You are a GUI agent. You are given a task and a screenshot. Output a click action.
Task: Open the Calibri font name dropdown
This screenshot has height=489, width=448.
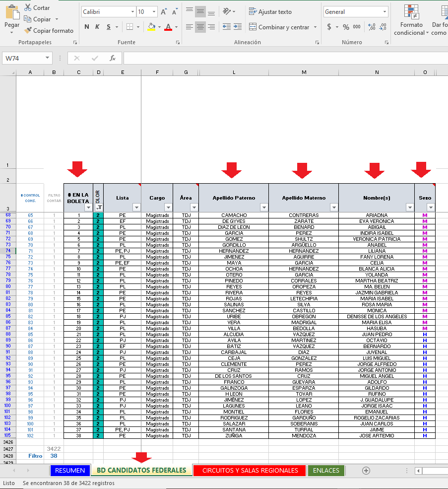[x=132, y=12]
